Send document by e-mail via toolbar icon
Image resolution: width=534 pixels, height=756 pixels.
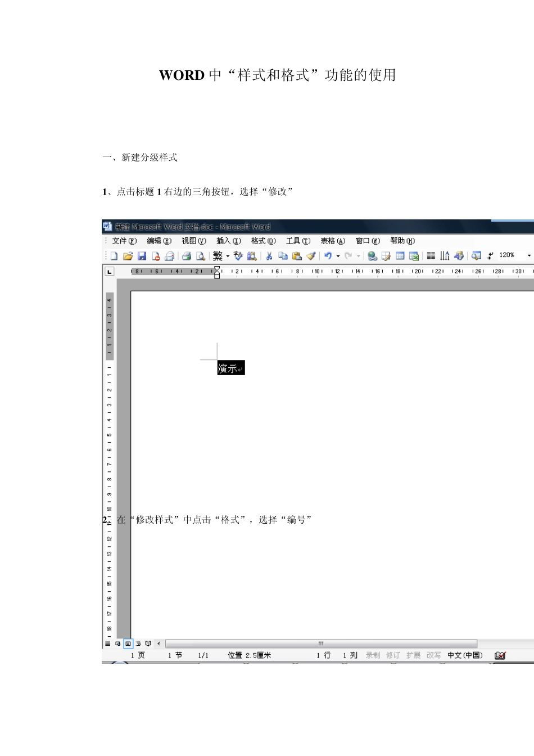pyautogui.click(x=169, y=256)
